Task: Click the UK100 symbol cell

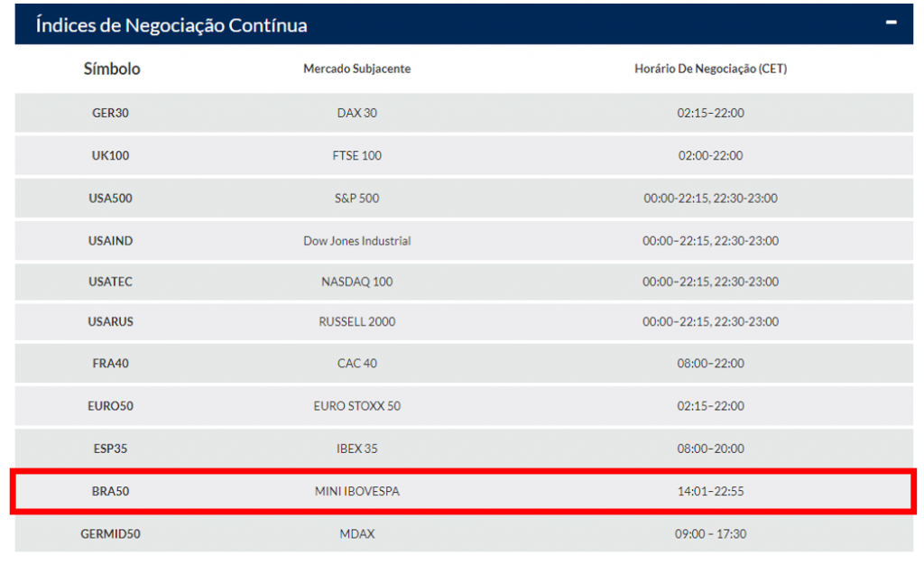Action: tap(110, 155)
